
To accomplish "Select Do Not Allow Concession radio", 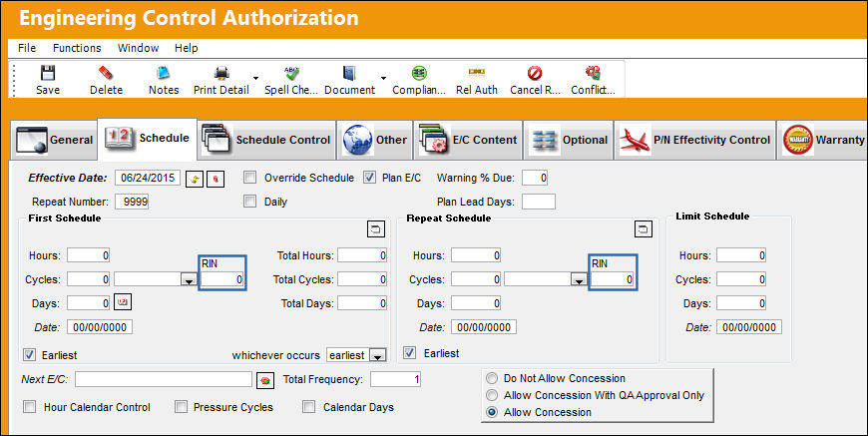I will (492, 378).
